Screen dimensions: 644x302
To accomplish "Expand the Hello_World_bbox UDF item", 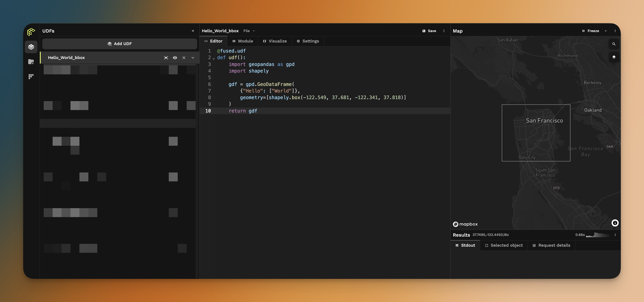I will (192, 57).
